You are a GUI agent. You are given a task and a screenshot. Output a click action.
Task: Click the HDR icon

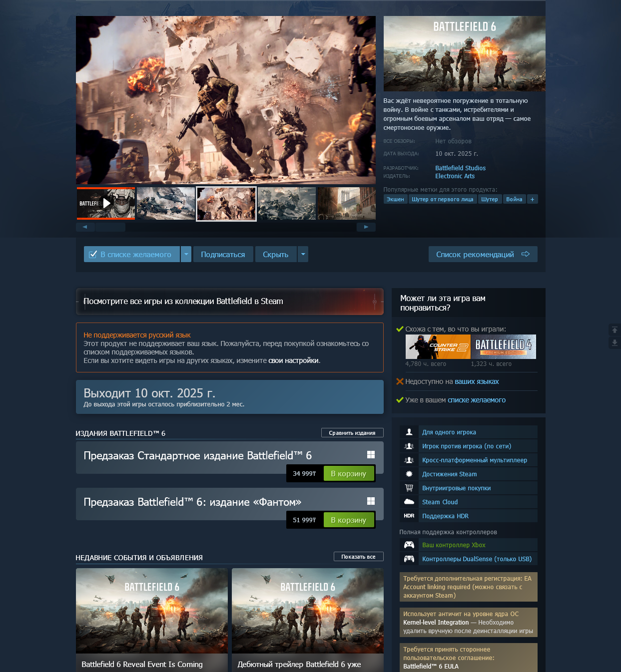(x=409, y=516)
